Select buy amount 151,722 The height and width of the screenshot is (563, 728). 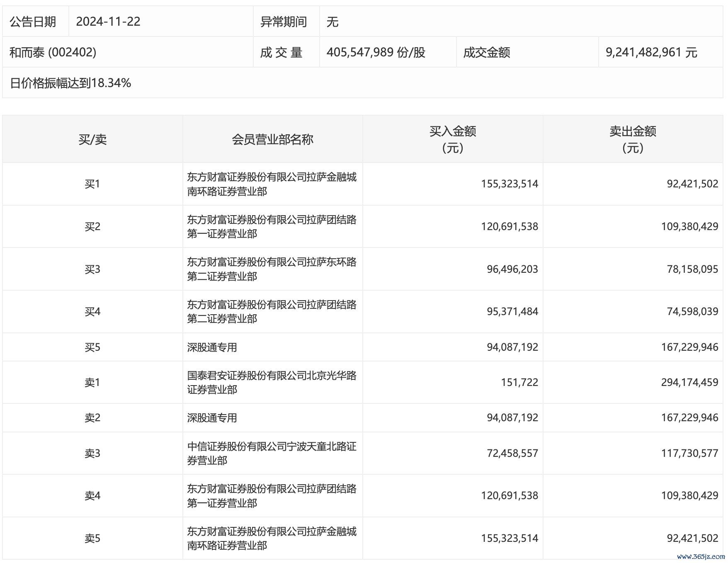pos(519,382)
